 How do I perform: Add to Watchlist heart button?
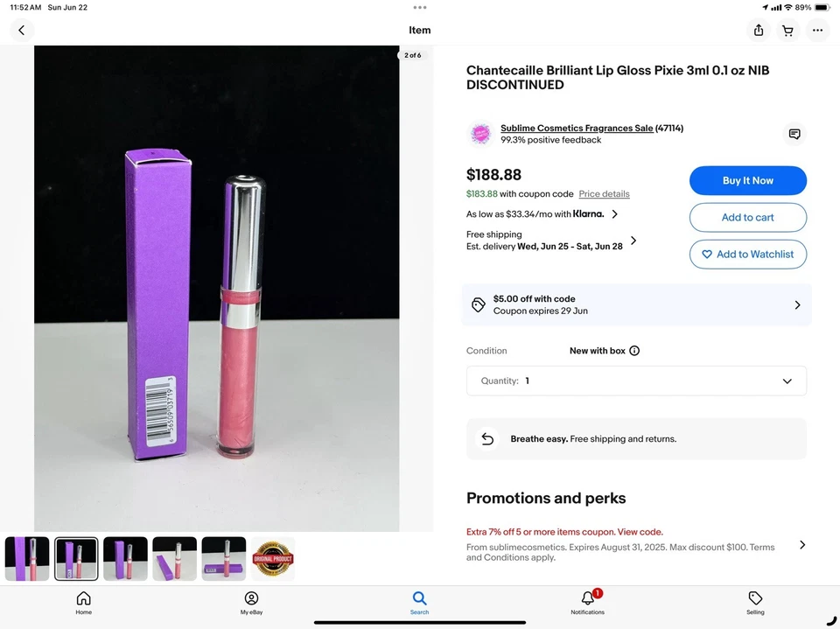[748, 255]
